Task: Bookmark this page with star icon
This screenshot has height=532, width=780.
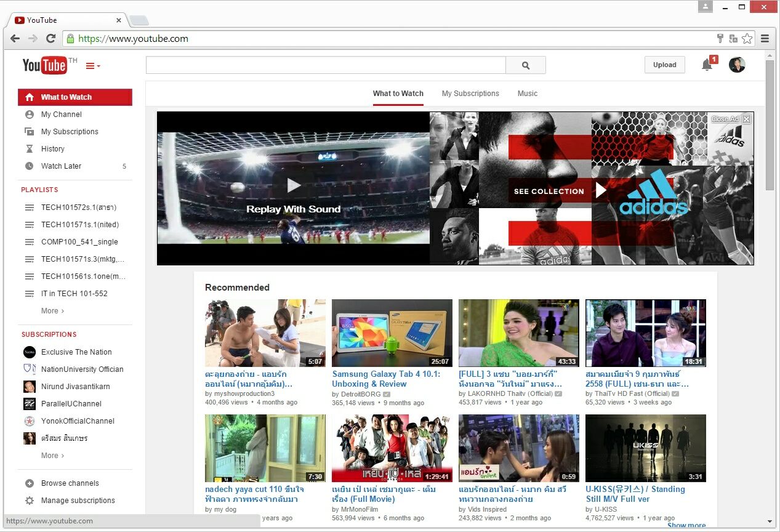Action: pyautogui.click(x=747, y=39)
